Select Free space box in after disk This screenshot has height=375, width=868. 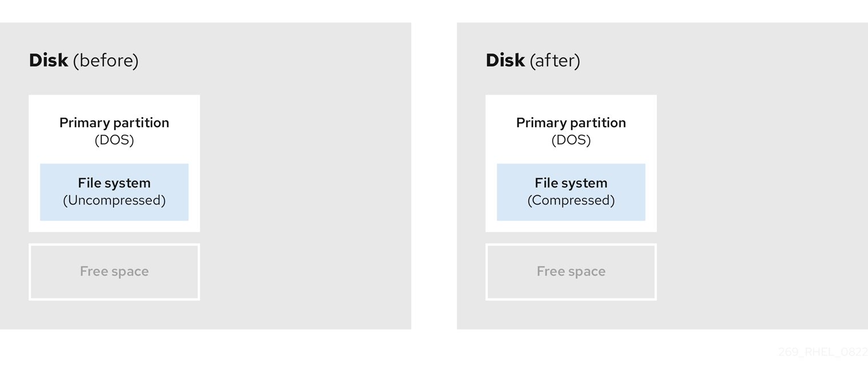pyautogui.click(x=571, y=272)
